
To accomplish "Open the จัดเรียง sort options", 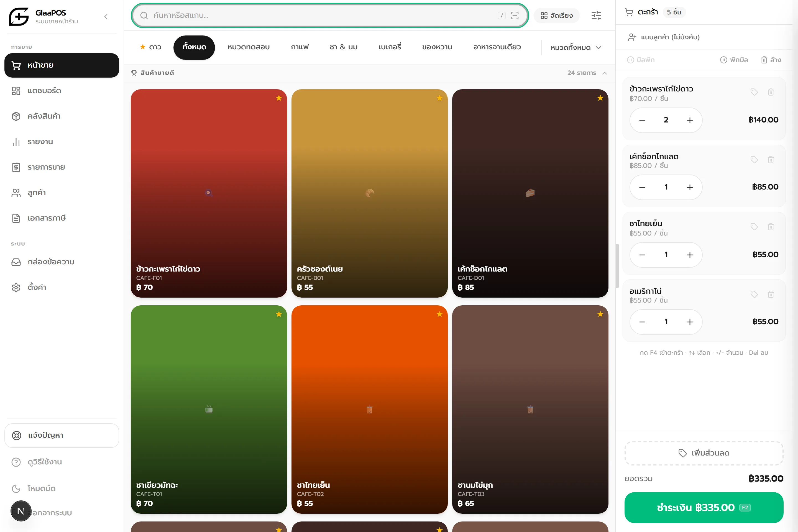I will 556,16.
